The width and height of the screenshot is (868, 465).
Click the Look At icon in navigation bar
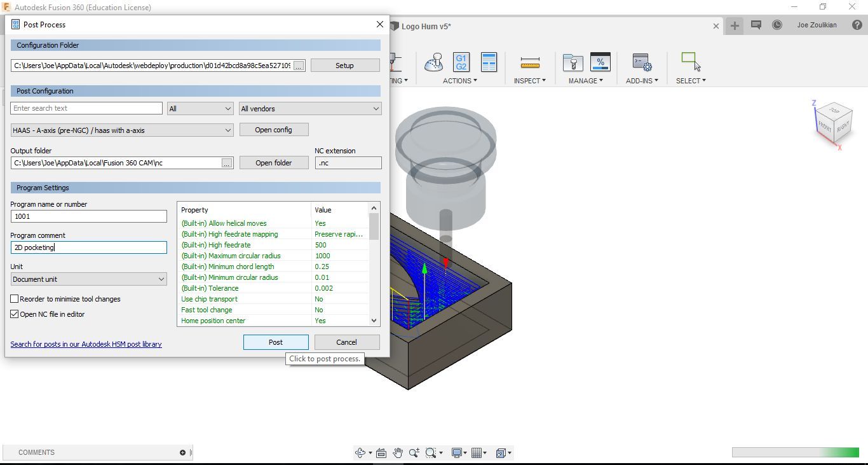381,453
